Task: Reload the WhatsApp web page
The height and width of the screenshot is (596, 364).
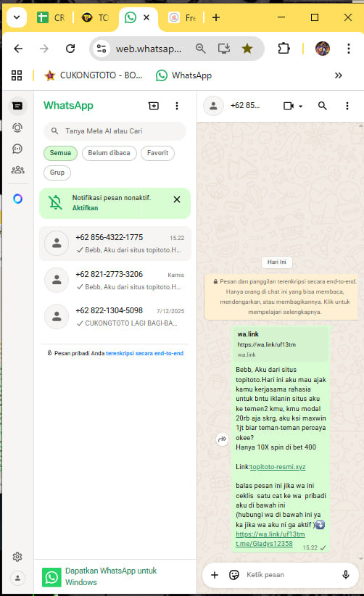Action: [x=70, y=49]
